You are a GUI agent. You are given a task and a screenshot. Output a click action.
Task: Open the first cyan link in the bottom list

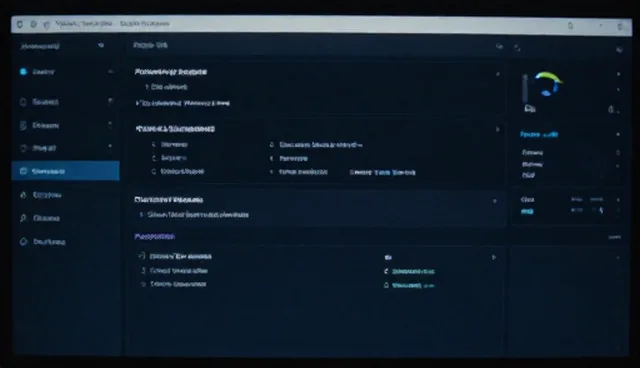coord(413,271)
